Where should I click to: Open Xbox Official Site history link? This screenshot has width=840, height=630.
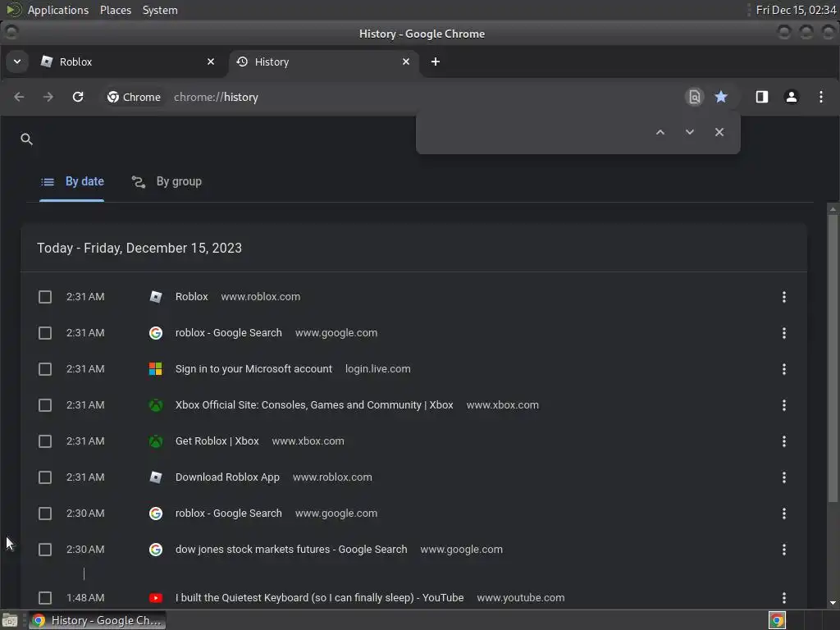click(314, 405)
